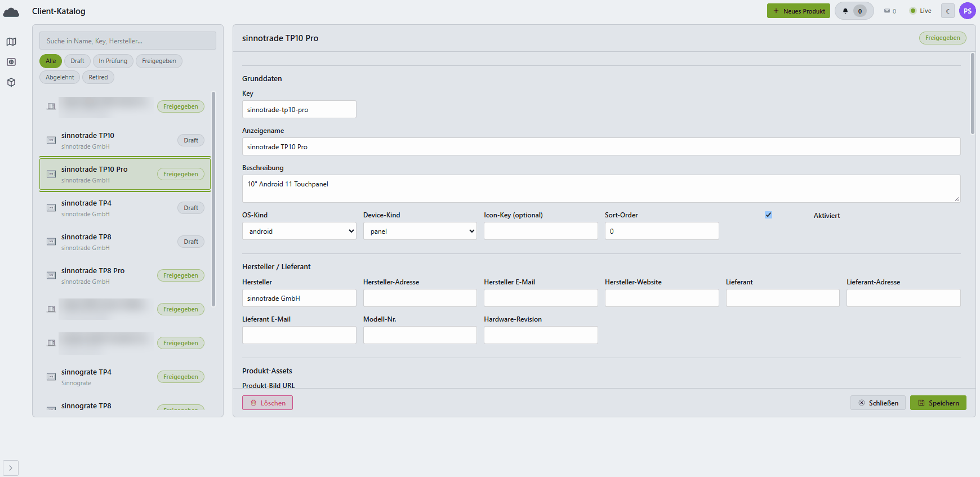Open the OS-Kind dropdown
This screenshot has width=980, height=477.
click(x=299, y=231)
